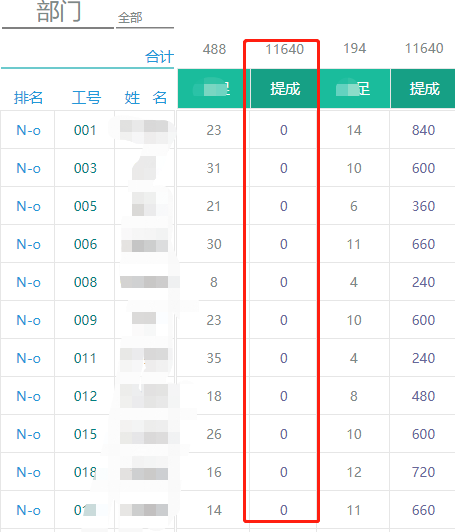Click the 11640 total between 488 and 194
The image size is (455, 532).
(284, 50)
